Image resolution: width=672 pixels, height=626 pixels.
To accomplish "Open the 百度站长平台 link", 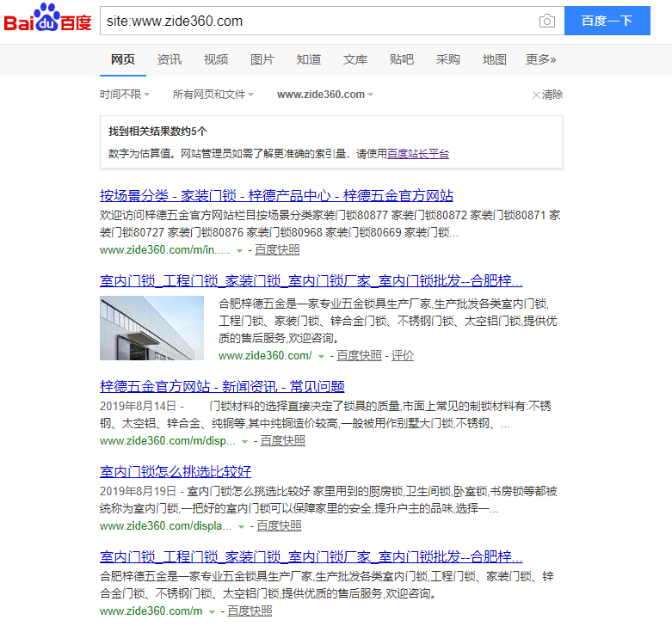I will pyautogui.click(x=418, y=154).
